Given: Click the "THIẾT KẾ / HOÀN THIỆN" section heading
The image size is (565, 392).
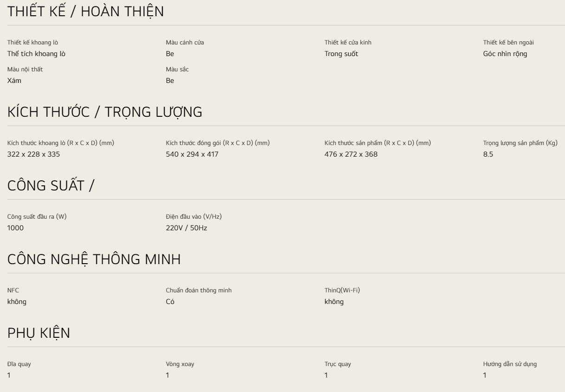Looking at the screenshot, I should [x=85, y=12].
